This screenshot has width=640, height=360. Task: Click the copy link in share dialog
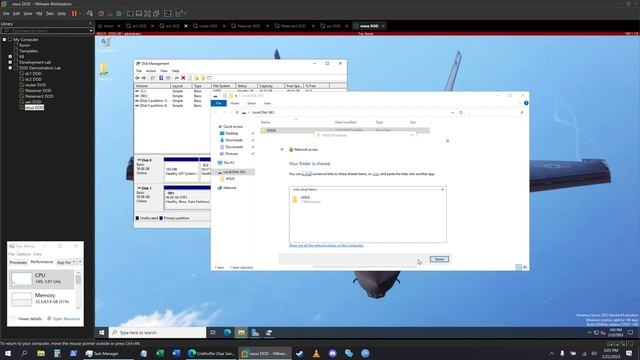(376, 174)
